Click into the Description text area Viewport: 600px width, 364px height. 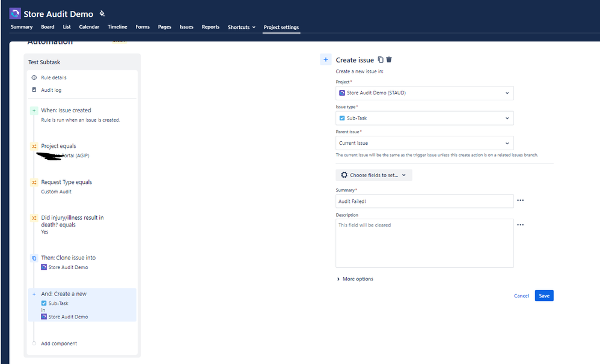pyautogui.click(x=424, y=243)
